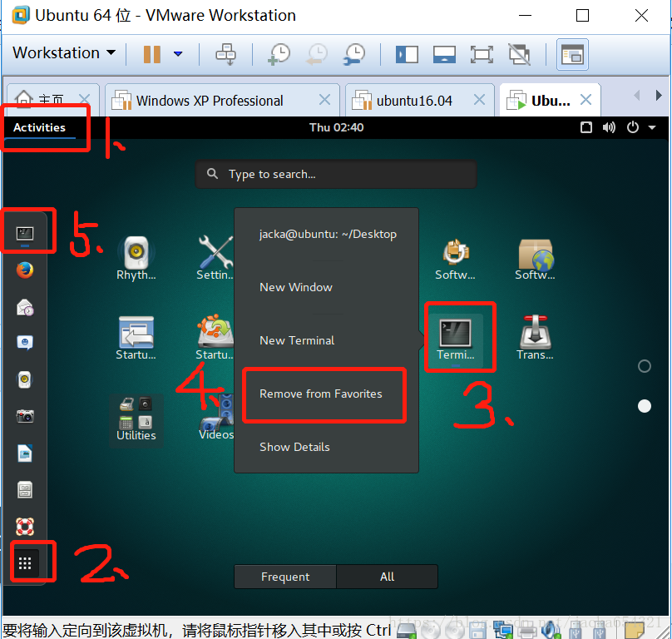Switch to the Windows XP Professional tab
The height and width of the screenshot is (639, 672).
(209, 101)
